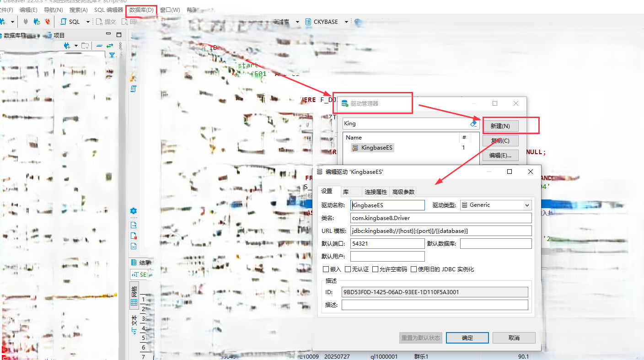The image size is (644, 360).
Task: Expand the SQL button dropdown arrow
Action: 88,21
